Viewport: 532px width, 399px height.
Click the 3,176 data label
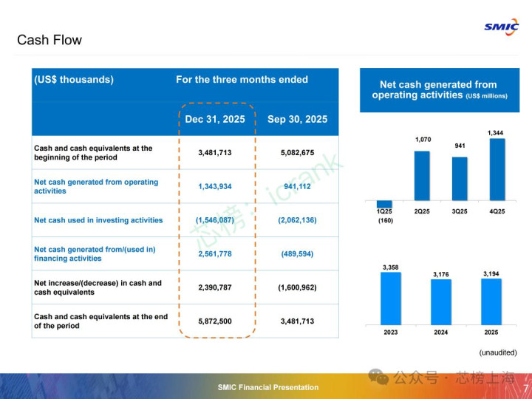coord(441,274)
